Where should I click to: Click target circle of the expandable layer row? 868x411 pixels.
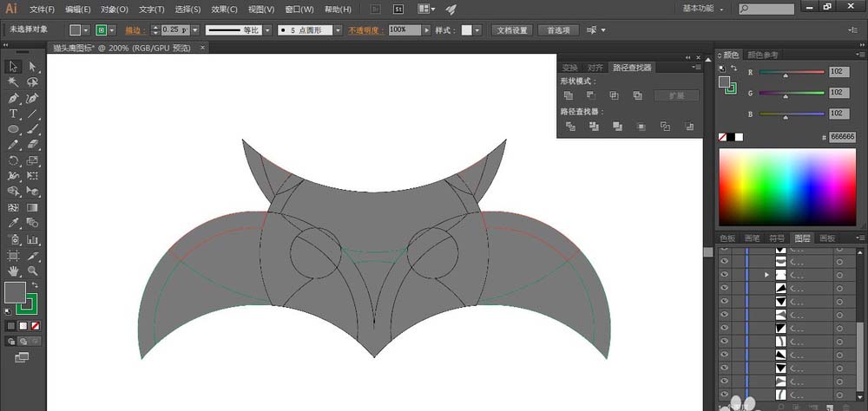(838, 274)
